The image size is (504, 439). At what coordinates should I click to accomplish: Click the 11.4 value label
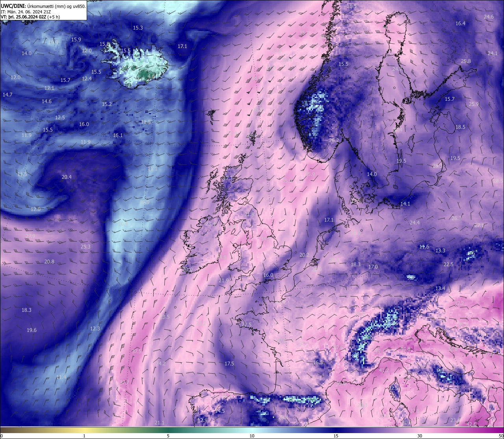(61, 377)
